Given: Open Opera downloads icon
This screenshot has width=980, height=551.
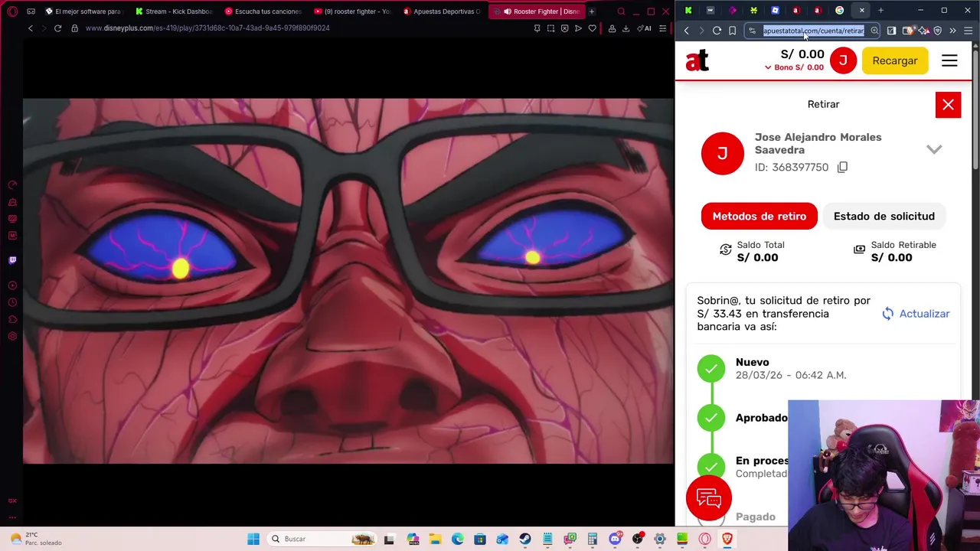Looking at the screenshot, I should 626,28.
